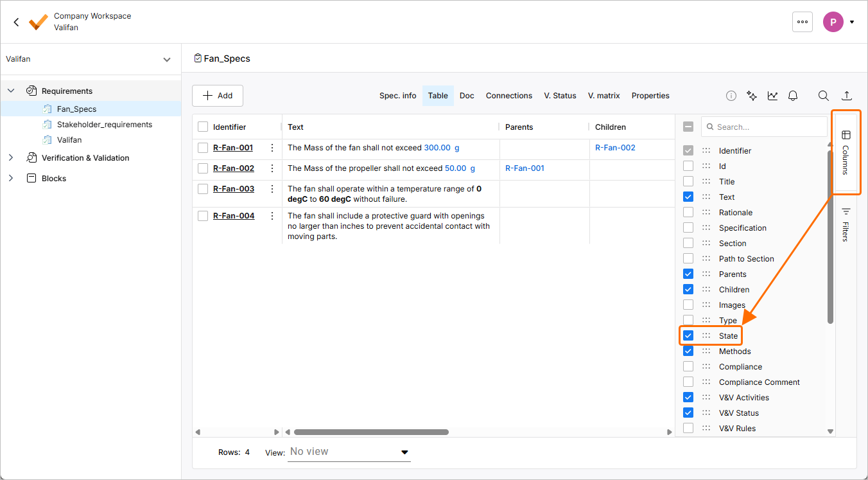This screenshot has height=480, width=868.
Task: Open the three-dots menu in the header
Action: click(803, 22)
